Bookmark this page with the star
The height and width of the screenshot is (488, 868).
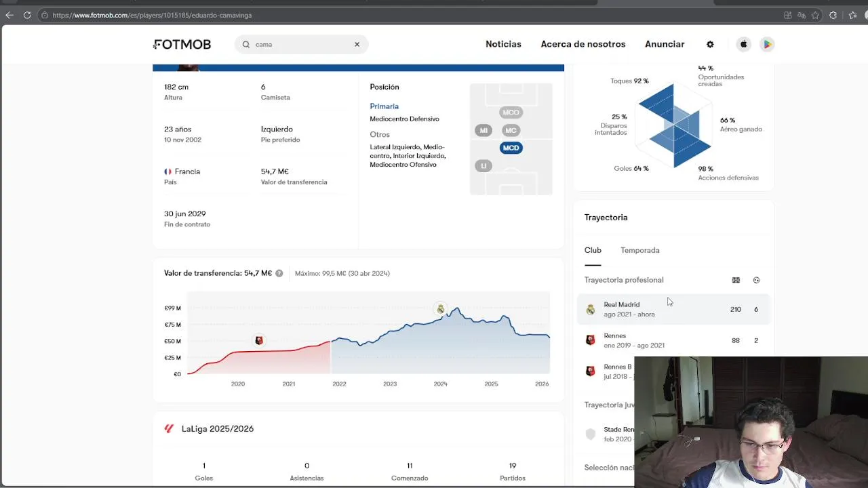815,15
